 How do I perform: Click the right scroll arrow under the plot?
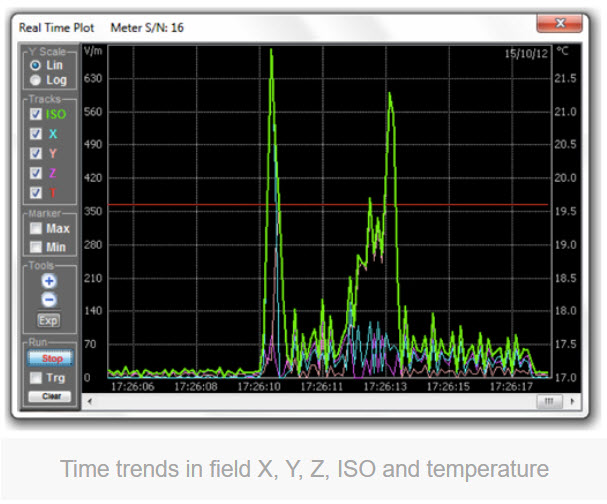tap(573, 401)
